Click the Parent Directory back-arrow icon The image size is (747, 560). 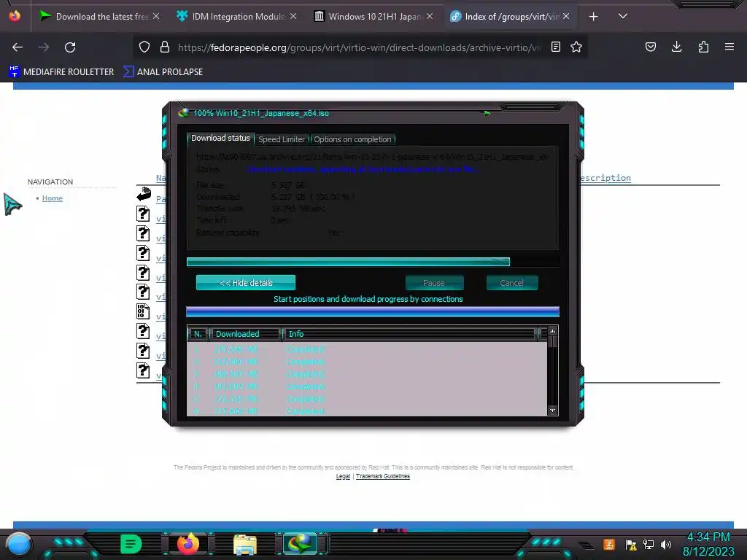[144, 194]
